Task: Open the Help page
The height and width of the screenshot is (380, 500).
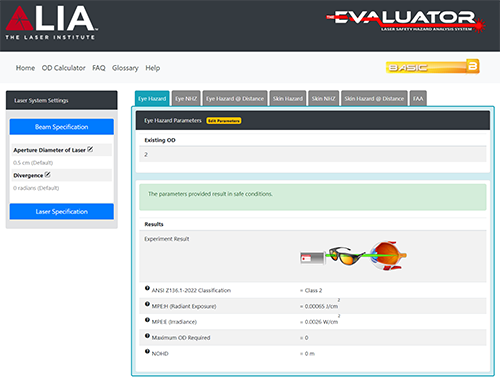Action: [153, 68]
